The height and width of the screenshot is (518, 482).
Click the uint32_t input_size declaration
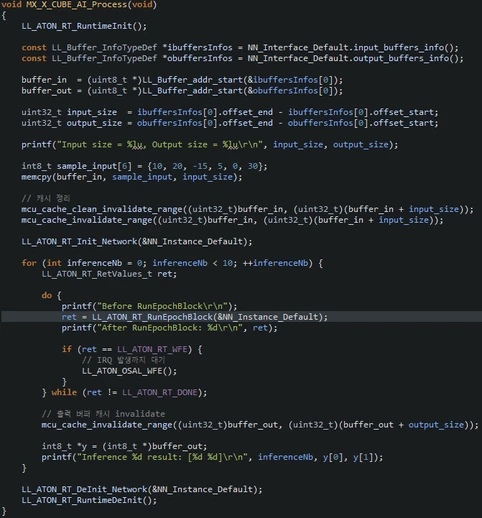coord(69,112)
